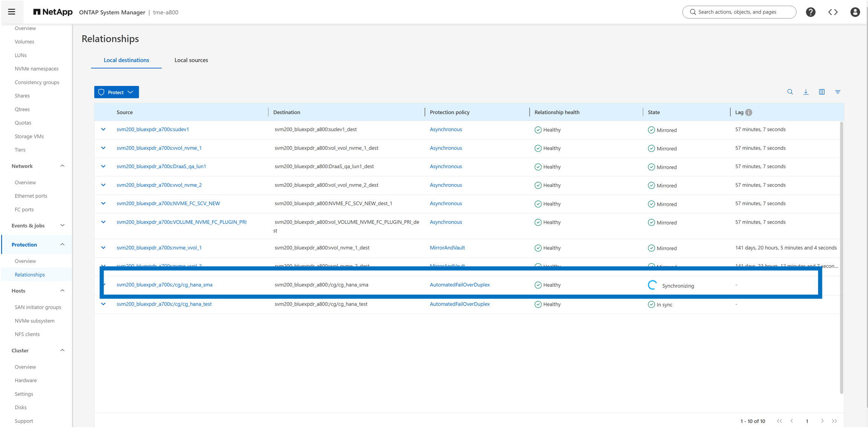
Task: Expand the cg_hana_test relationship row
Action: pos(103,304)
